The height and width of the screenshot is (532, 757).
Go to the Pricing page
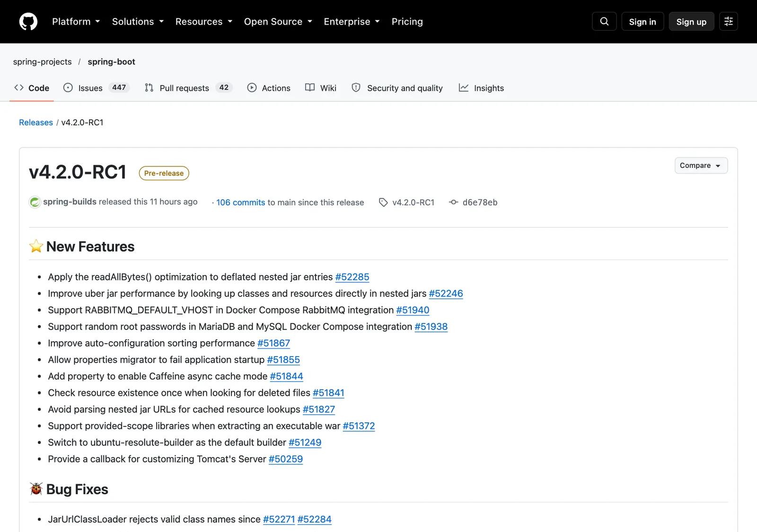(x=407, y=22)
